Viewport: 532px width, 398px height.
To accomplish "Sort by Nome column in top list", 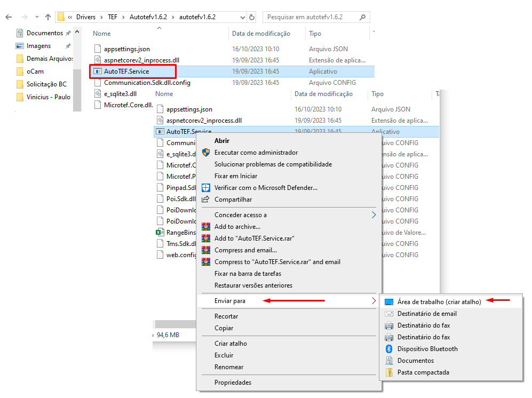I will coord(102,34).
